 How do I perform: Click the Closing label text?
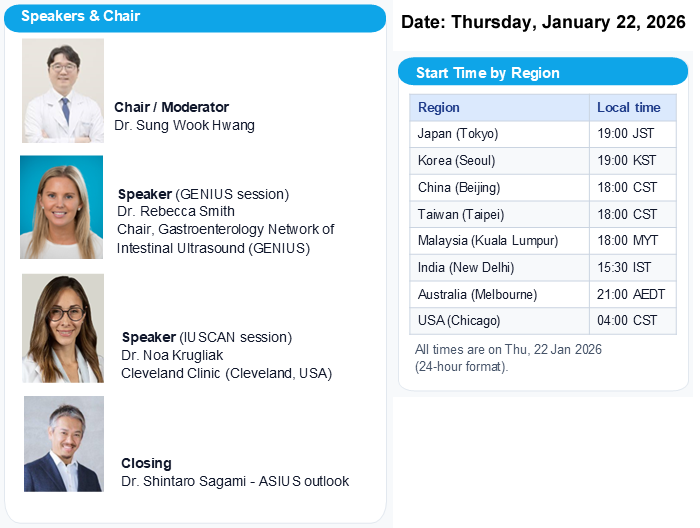pyautogui.click(x=146, y=464)
